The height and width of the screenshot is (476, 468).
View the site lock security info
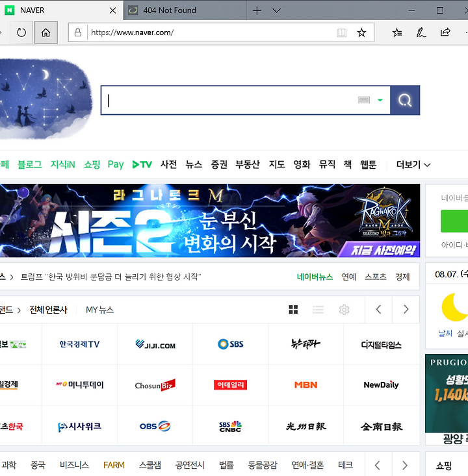pos(78,32)
